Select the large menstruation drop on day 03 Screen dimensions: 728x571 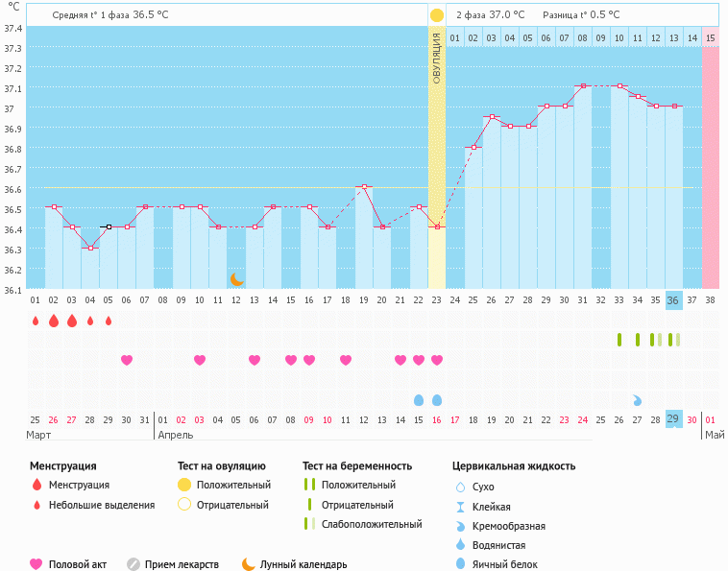click(71, 321)
